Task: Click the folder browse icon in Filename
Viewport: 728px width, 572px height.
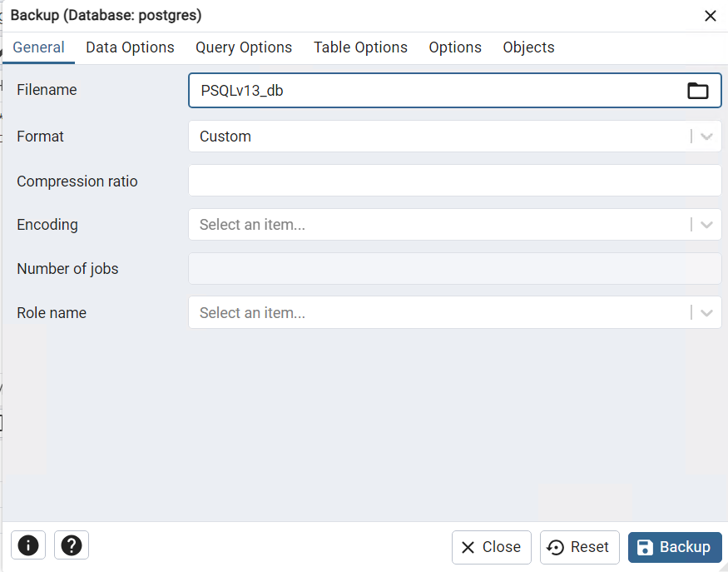Action: pos(698,91)
